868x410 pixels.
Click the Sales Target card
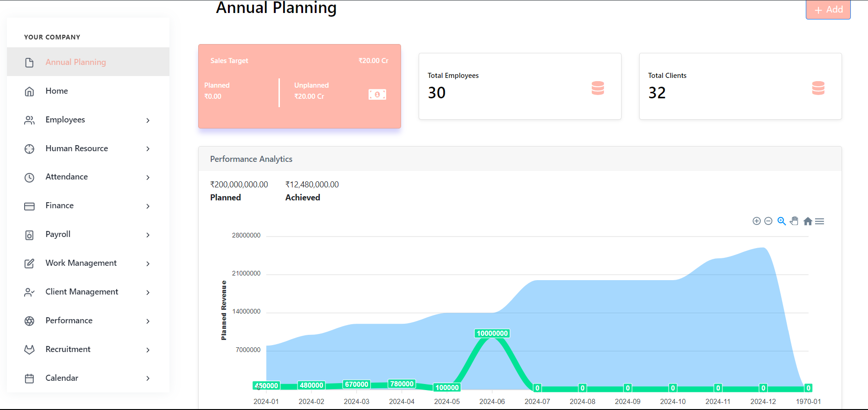(299, 86)
